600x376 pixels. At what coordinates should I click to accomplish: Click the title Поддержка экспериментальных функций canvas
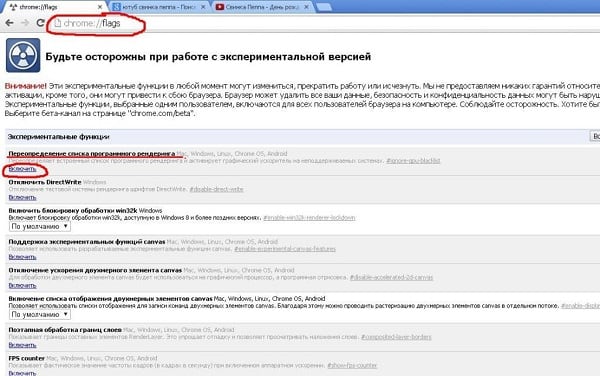pos(87,242)
